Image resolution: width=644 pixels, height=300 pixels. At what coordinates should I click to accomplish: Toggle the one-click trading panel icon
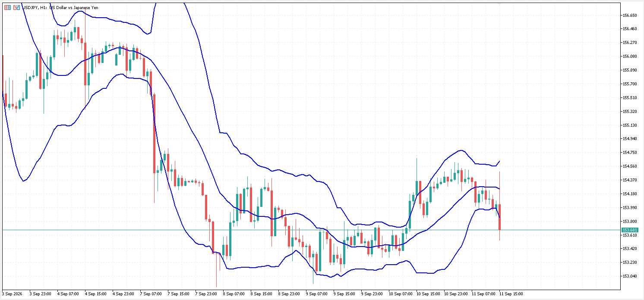click(16, 7)
